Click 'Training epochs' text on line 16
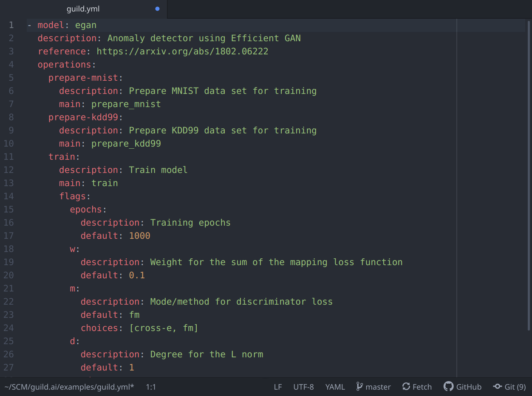 [x=190, y=223]
